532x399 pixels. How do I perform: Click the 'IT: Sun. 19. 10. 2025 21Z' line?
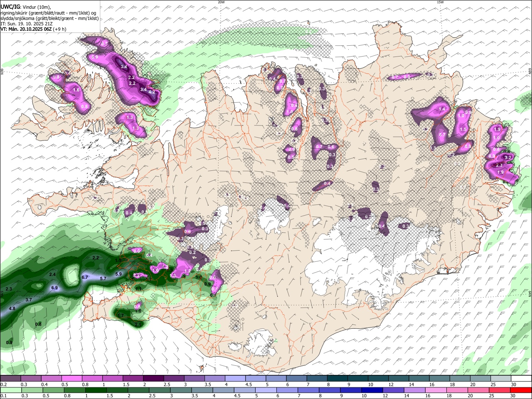(26, 24)
